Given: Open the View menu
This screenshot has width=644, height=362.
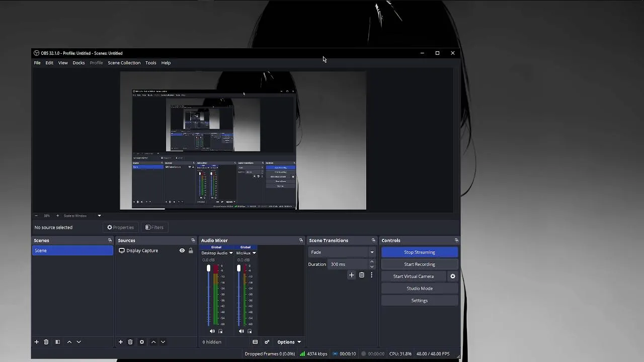Looking at the screenshot, I should [63, 63].
